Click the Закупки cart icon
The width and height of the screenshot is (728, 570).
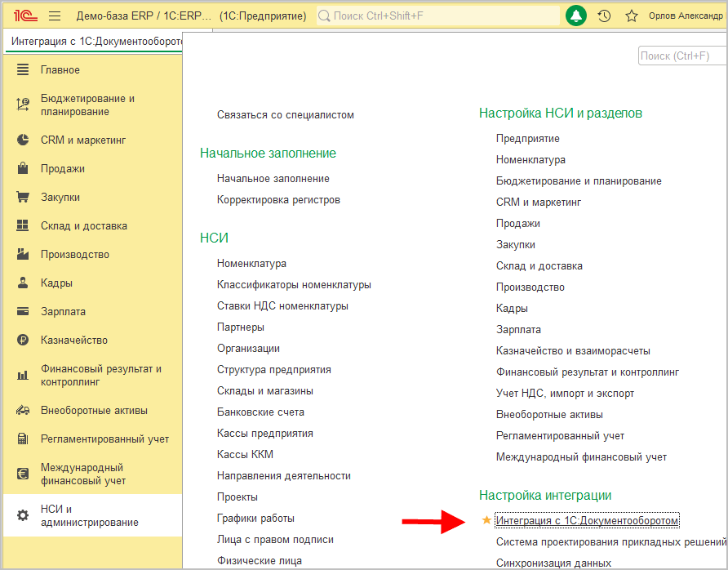[23, 197]
